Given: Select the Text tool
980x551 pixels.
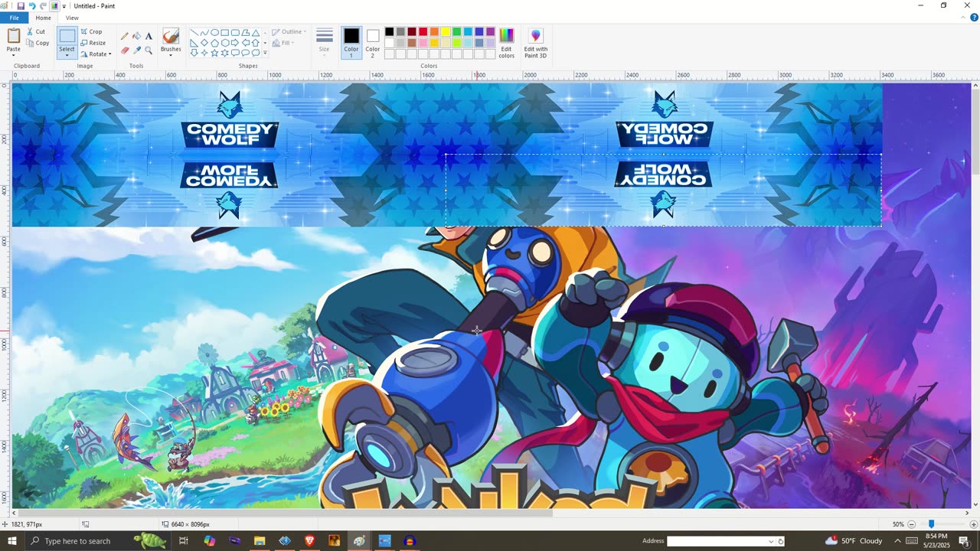Looking at the screenshot, I should (149, 36).
